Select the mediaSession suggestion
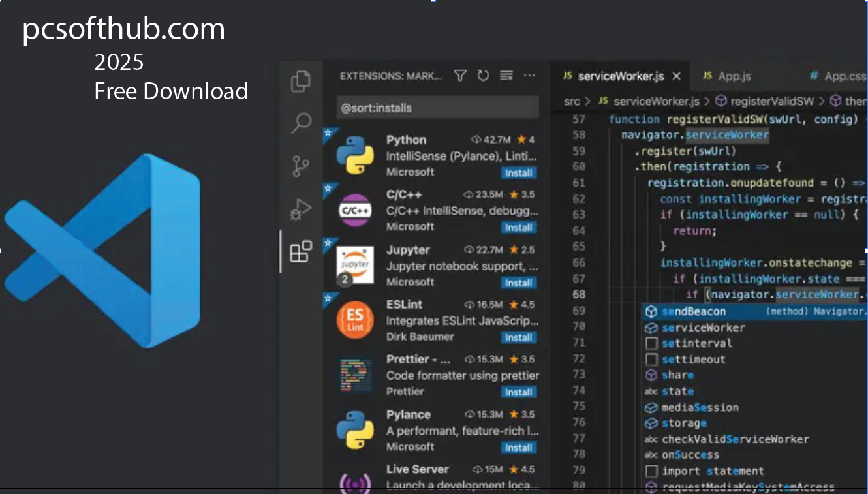Image resolution: width=868 pixels, height=494 pixels. coord(755,407)
